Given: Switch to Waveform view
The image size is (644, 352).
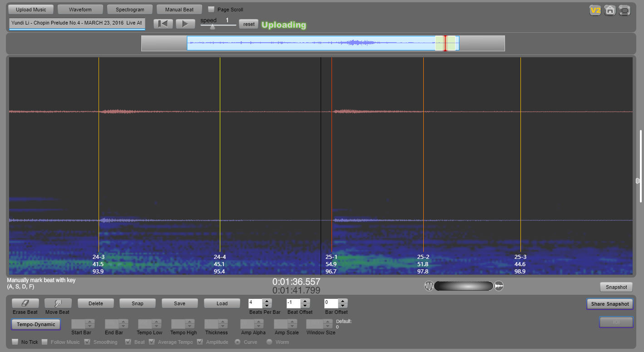Looking at the screenshot, I should (80, 10).
